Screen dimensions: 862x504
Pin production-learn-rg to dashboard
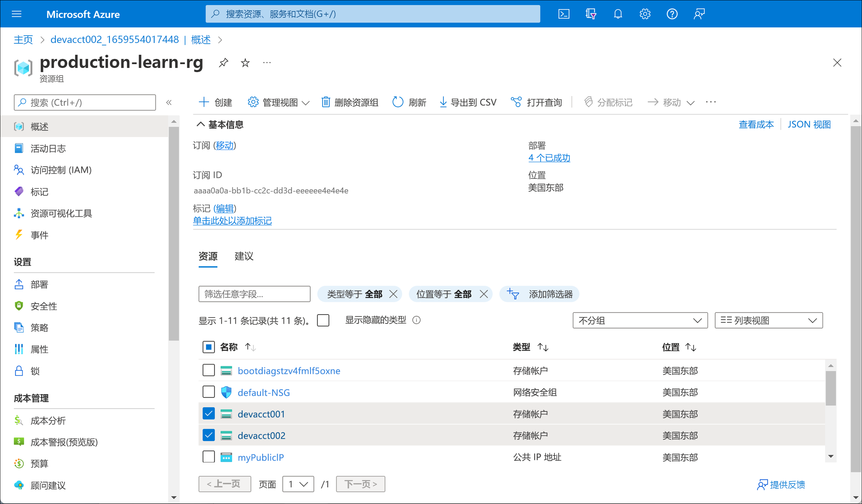[224, 63]
